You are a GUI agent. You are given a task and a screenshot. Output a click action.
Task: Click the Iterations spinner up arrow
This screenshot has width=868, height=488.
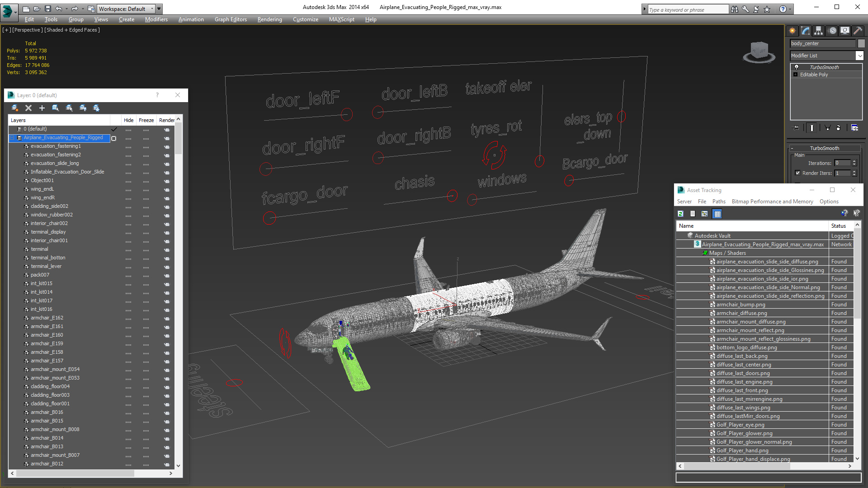tap(854, 161)
